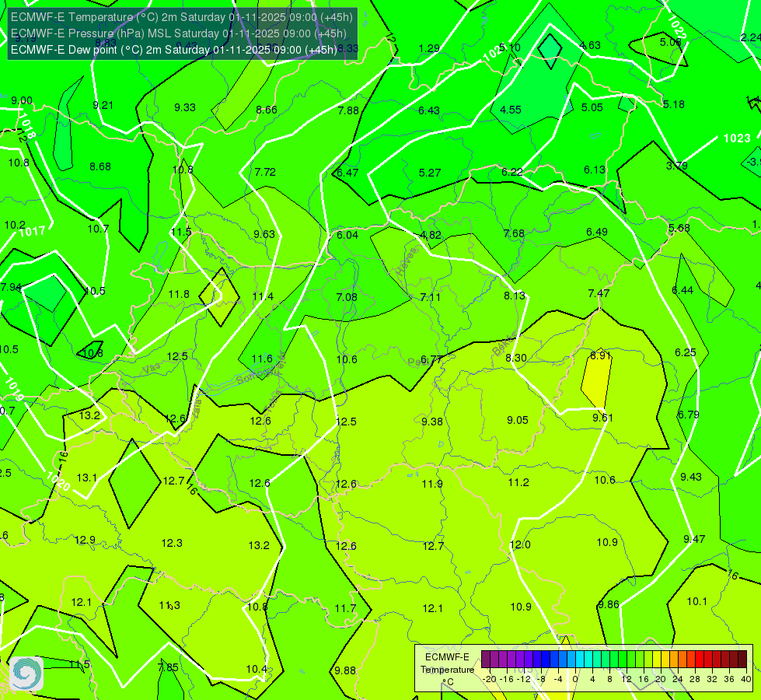Click the 11.2 dew point value
Viewport: 761px width, 700px height.
[x=518, y=482]
